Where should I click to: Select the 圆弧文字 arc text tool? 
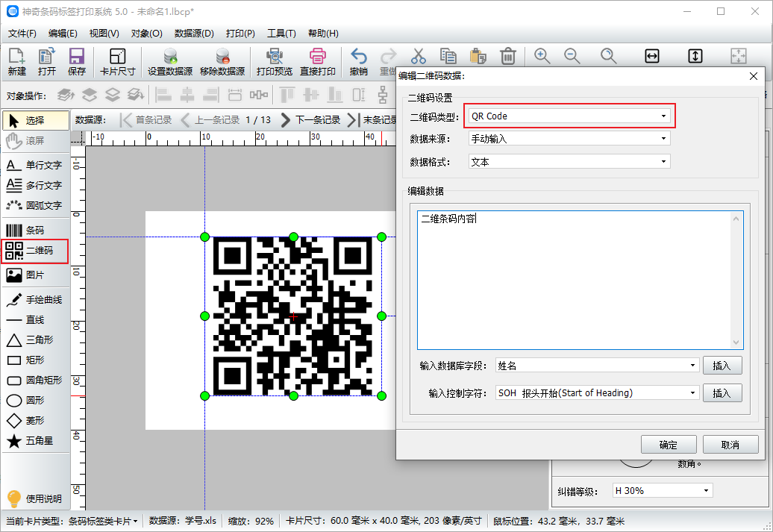click(36, 205)
